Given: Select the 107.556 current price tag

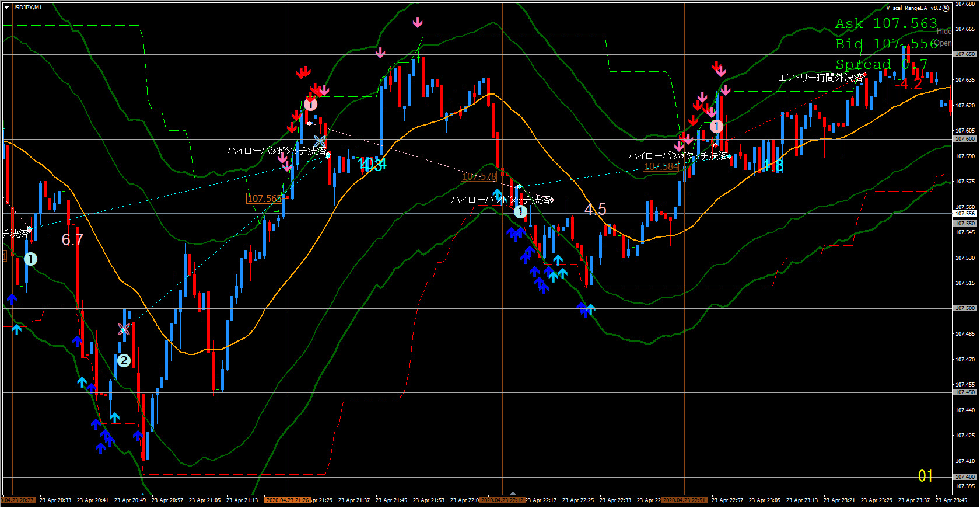Looking at the screenshot, I should click(965, 214).
